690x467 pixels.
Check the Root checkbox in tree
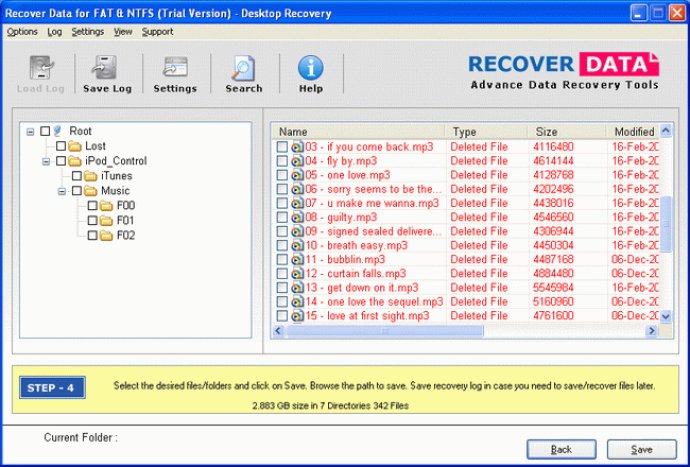[x=45, y=131]
